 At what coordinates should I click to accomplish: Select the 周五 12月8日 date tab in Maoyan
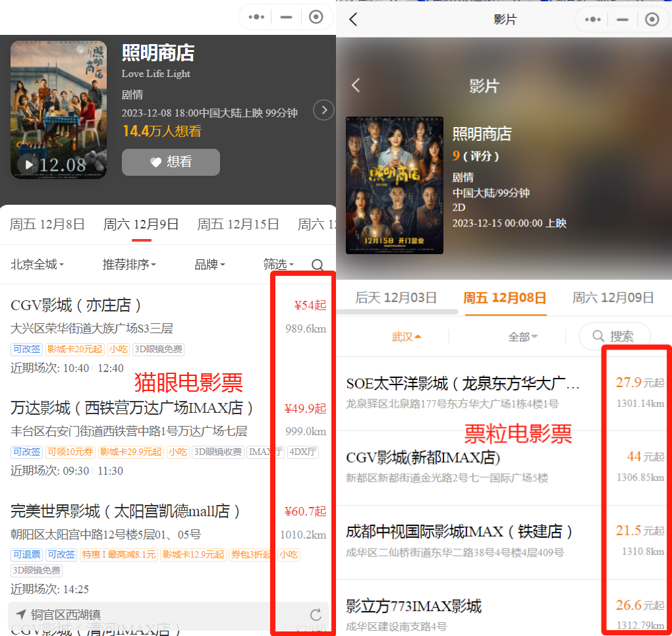coord(47,225)
